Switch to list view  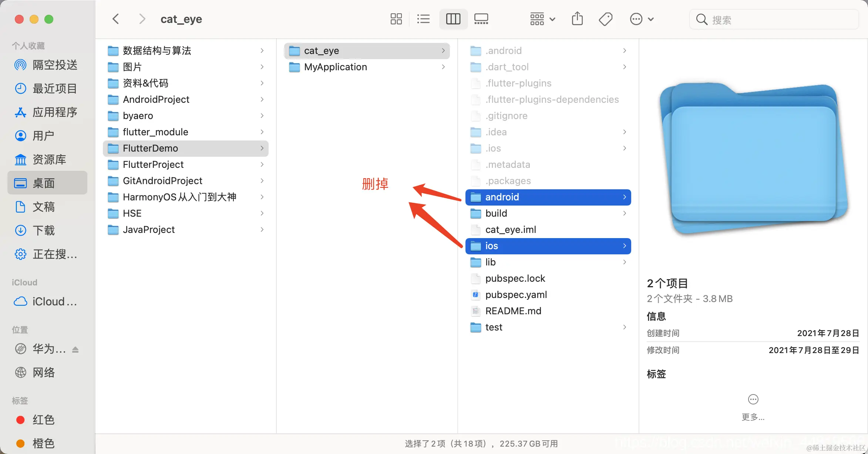coord(423,19)
